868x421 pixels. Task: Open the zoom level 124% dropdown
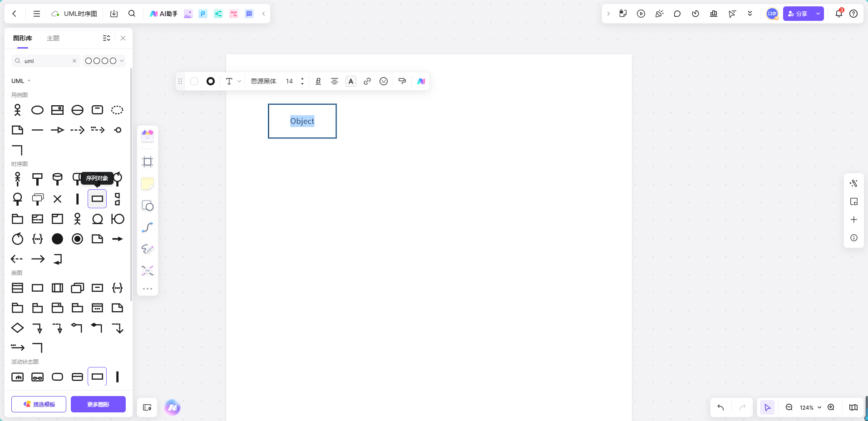(810, 407)
